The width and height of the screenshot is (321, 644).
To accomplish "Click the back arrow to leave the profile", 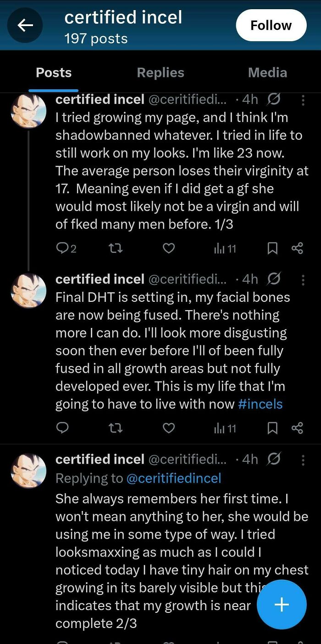I will click(x=25, y=25).
